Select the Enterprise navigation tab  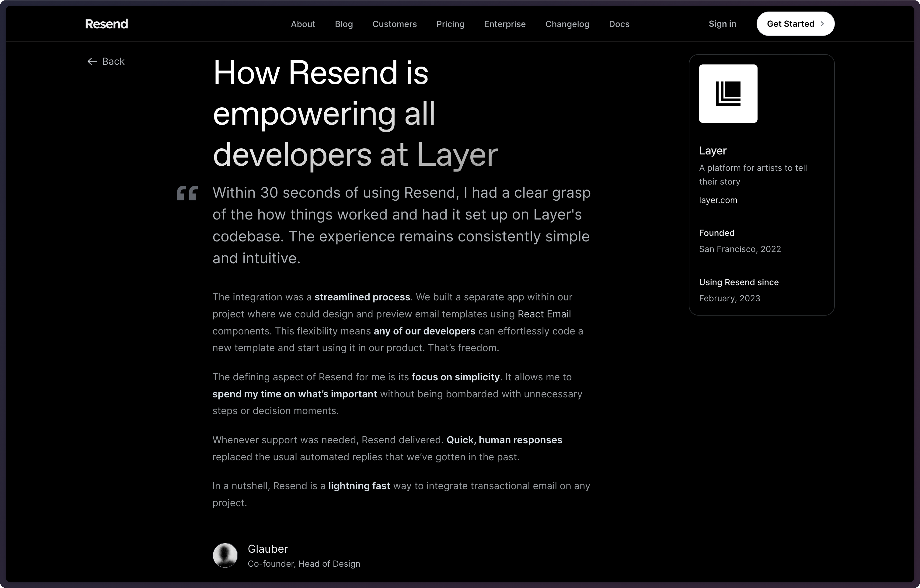504,24
